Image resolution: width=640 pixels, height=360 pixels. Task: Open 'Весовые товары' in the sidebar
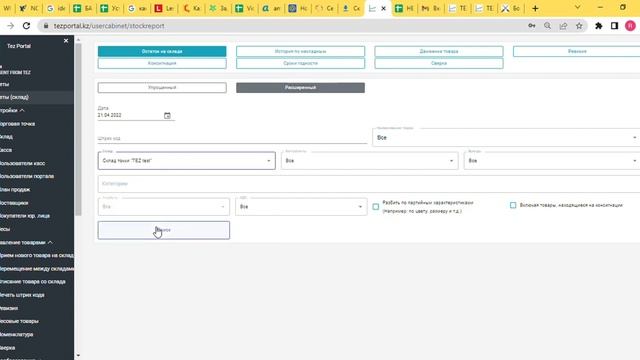19,321
